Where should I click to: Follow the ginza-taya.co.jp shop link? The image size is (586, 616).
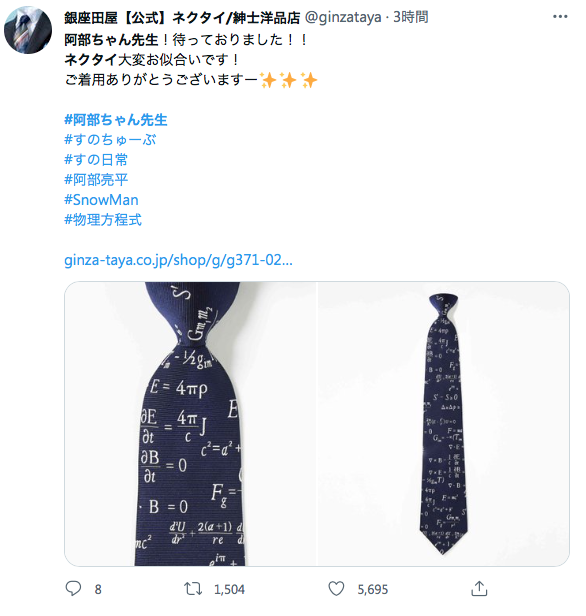click(x=178, y=260)
